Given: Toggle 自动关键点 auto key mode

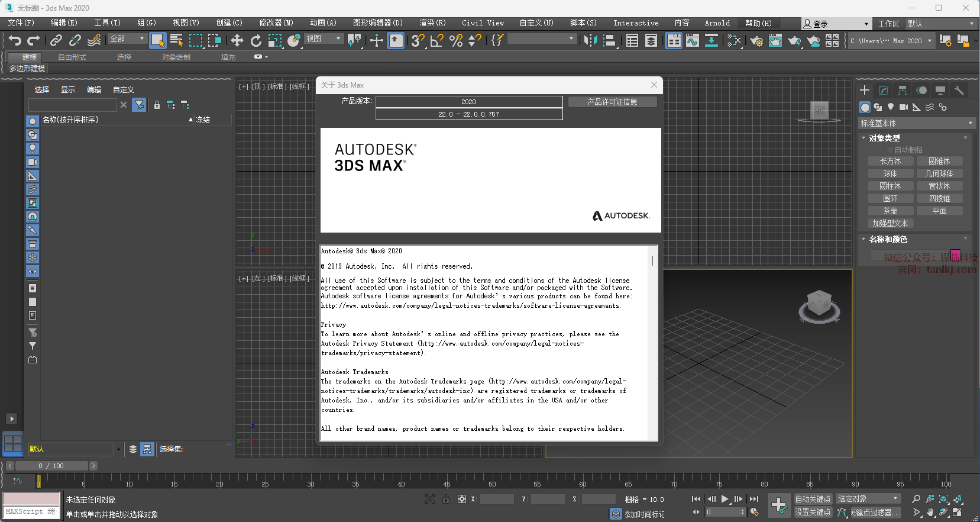Looking at the screenshot, I should tap(813, 499).
